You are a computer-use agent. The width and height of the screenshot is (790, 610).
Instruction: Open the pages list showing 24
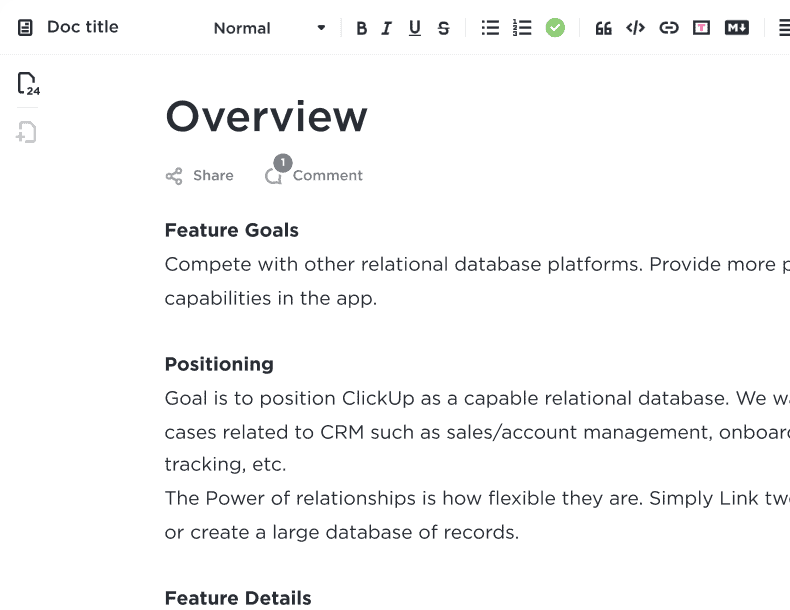tap(28, 84)
